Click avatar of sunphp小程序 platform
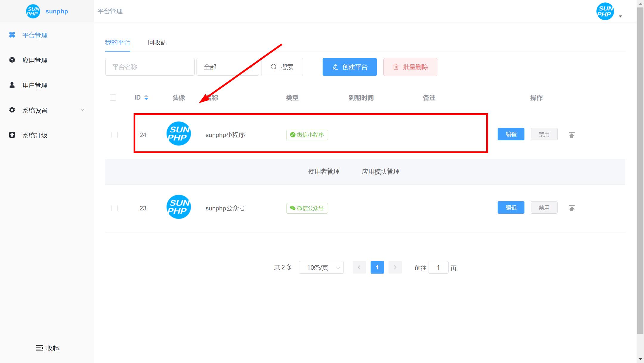 [x=179, y=134]
